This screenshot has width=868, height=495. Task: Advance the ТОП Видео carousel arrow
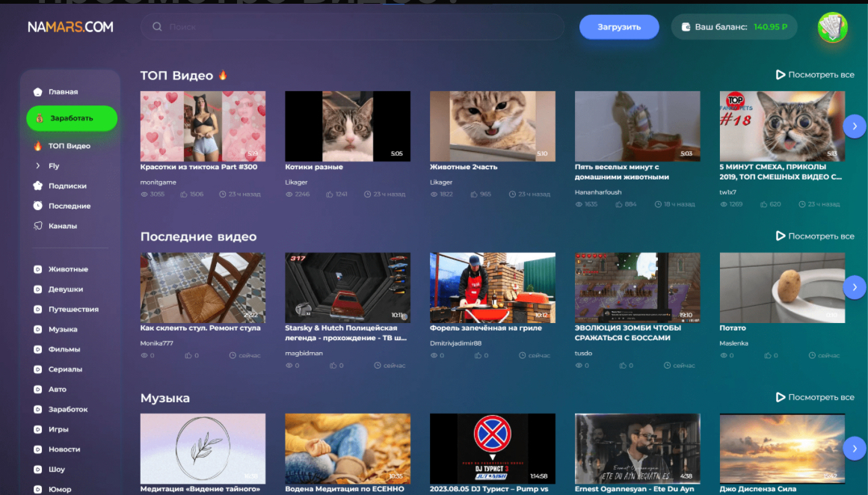coord(855,126)
